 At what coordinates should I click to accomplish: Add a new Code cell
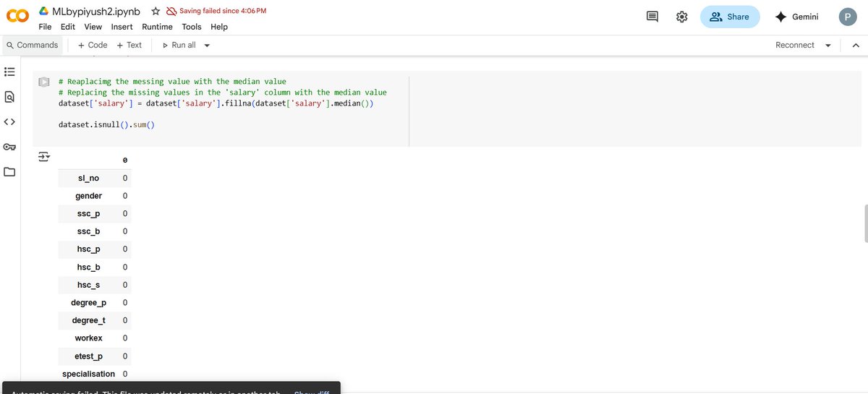[x=93, y=45]
